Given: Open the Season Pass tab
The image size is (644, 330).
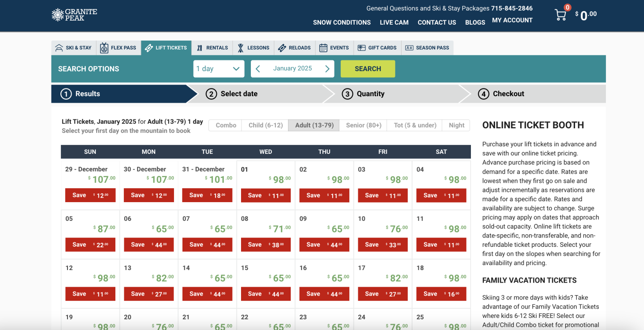Looking at the screenshot, I should tap(427, 48).
